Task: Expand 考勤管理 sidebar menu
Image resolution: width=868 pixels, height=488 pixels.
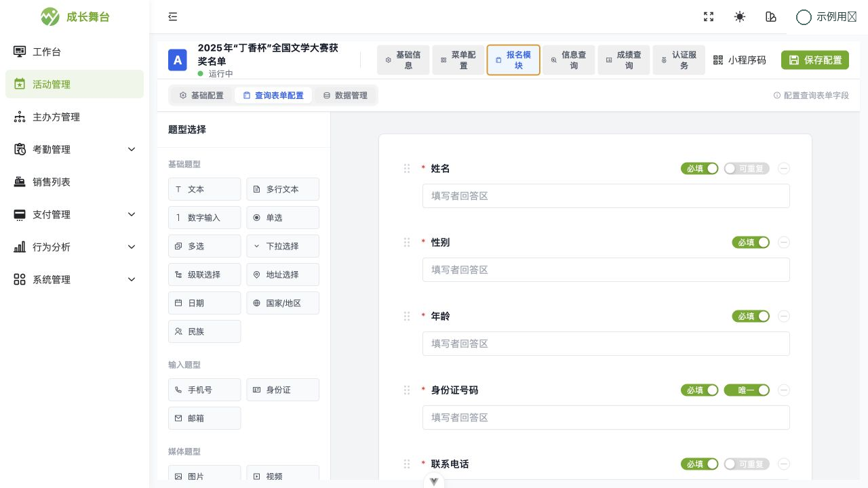Action: point(75,149)
